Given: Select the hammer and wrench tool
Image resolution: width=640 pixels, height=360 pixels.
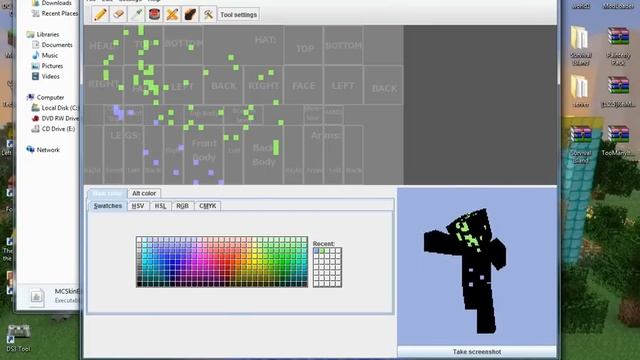Looking at the screenshot, I should (208, 14).
